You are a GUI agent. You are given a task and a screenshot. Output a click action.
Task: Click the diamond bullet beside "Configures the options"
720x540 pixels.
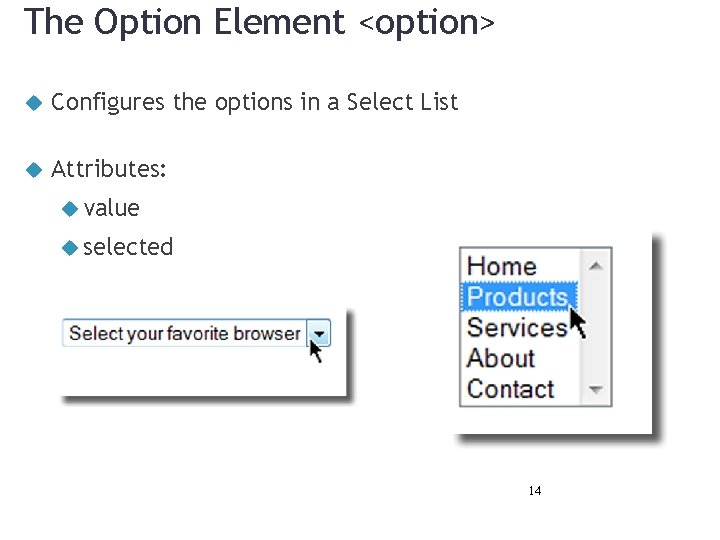(33, 102)
